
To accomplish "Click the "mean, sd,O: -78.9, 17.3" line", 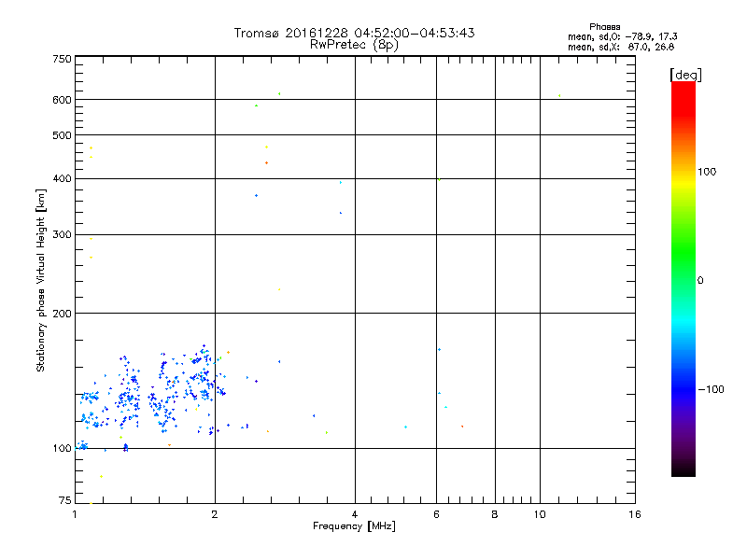I will point(622,36).
